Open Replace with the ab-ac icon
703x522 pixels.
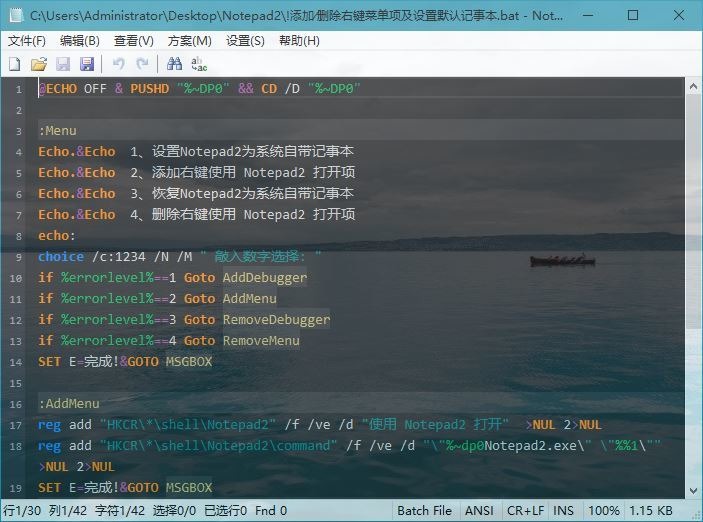pyautogui.click(x=199, y=64)
